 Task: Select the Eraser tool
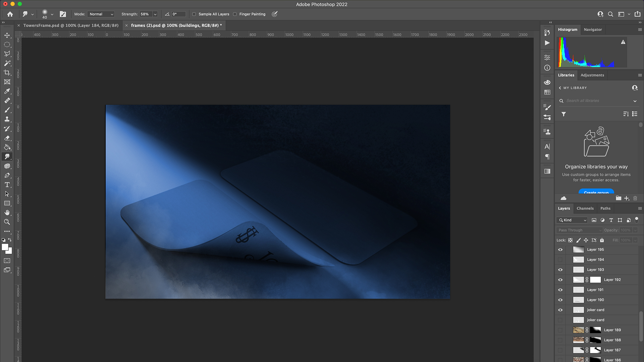pyautogui.click(x=7, y=138)
